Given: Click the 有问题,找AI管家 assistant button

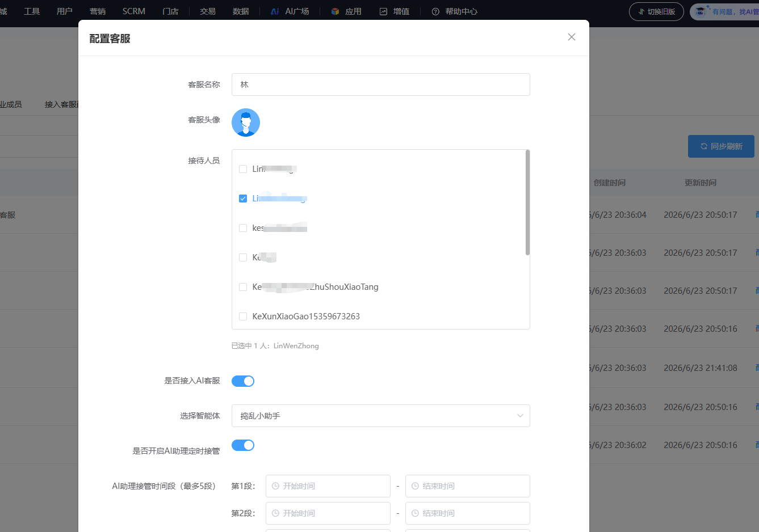Looking at the screenshot, I should tap(725, 11).
